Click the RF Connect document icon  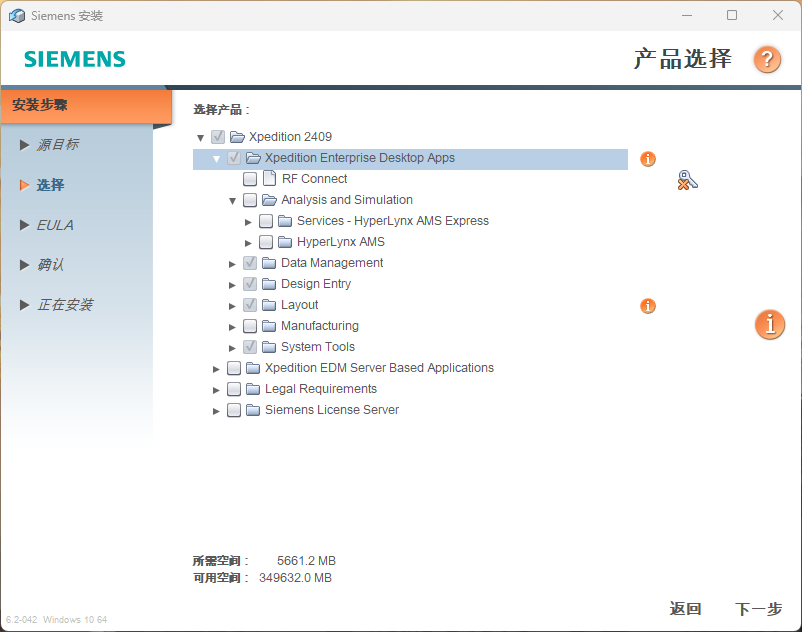(269, 179)
